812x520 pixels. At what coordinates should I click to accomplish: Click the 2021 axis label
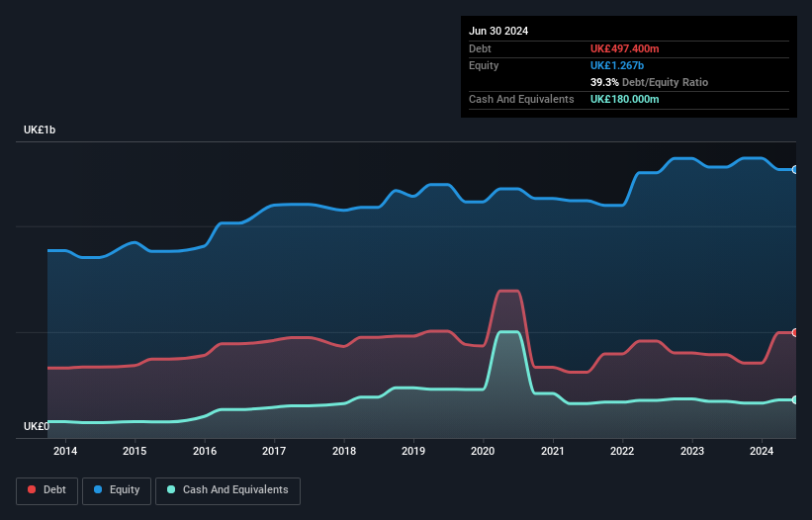coord(553,451)
